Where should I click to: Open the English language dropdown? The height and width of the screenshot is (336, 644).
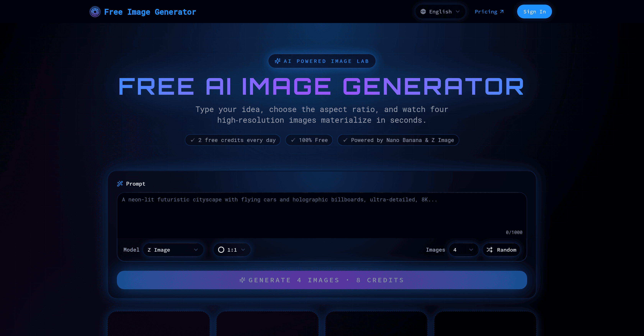click(x=440, y=12)
